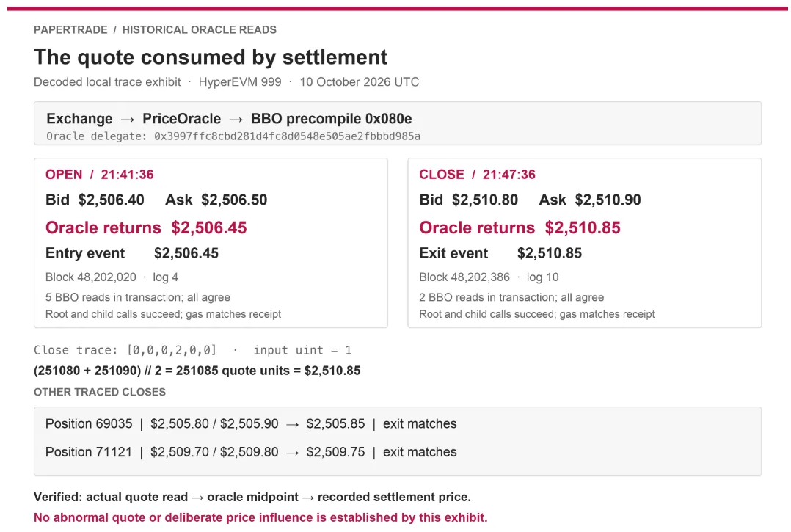Select the Close trace input line
The height and width of the screenshot is (532, 791).
193,350
